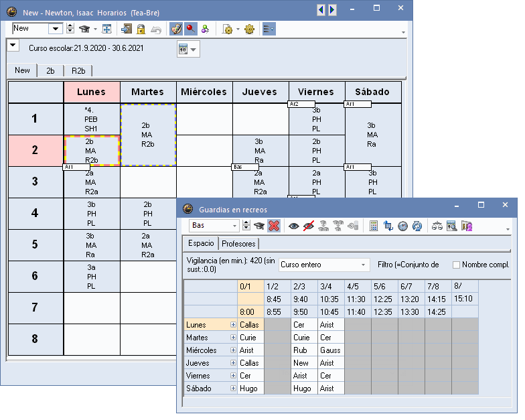This screenshot has height=420, width=525.
Task: Select the R2b tab in timetable
Action: point(78,71)
